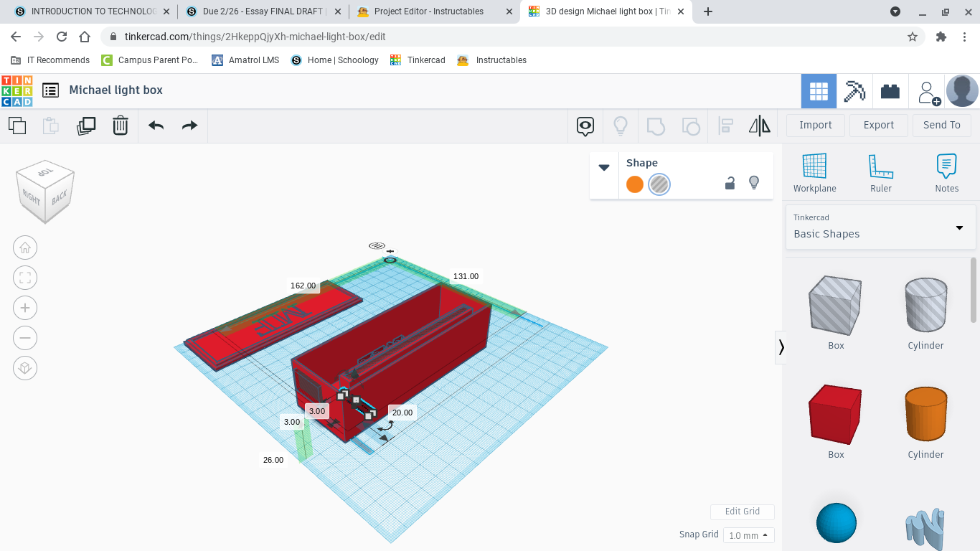Open the Align tool

[x=725, y=126]
